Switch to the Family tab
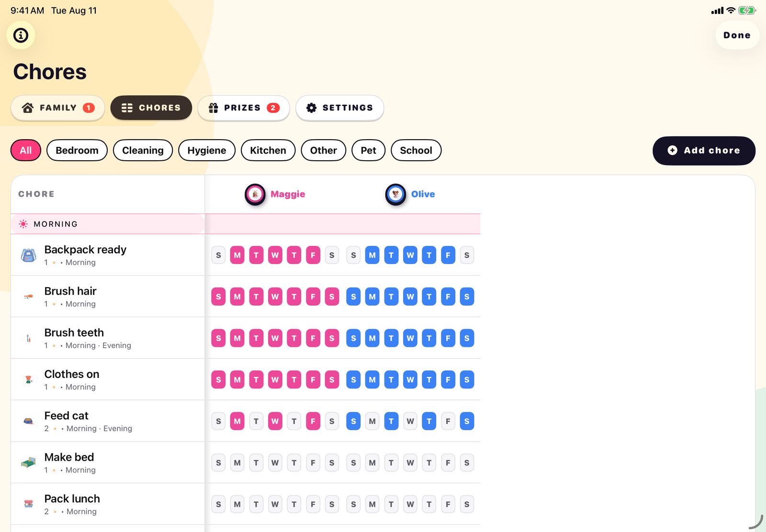 tap(58, 108)
